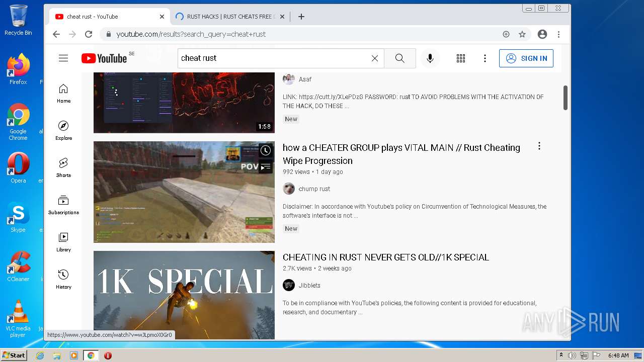Image resolution: width=644 pixels, height=362 pixels.
Task: Open the Jibblets channel name
Action: click(x=309, y=286)
